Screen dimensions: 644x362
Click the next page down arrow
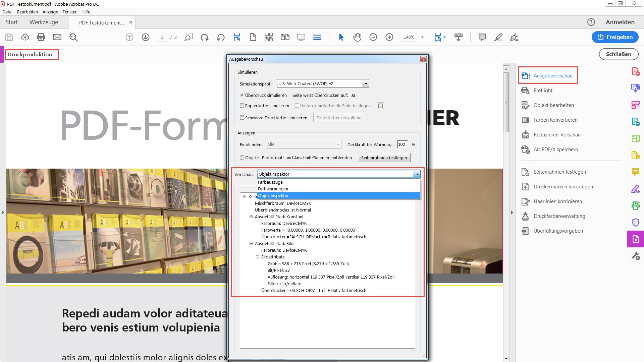pyautogui.click(x=146, y=37)
